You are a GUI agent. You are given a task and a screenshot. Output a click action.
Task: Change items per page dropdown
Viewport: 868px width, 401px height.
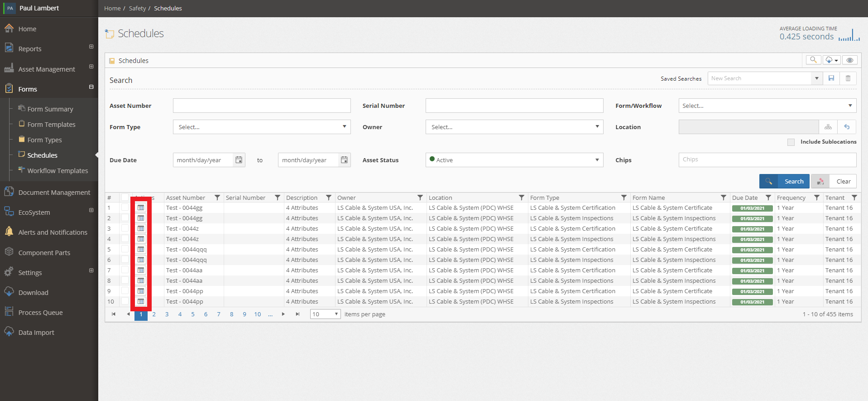(x=325, y=314)
